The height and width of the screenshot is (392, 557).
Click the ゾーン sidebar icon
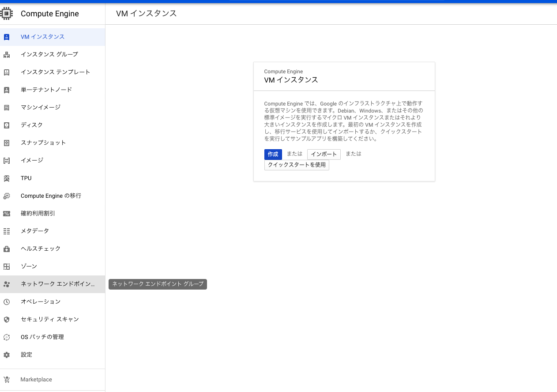[x=7, y=266]
